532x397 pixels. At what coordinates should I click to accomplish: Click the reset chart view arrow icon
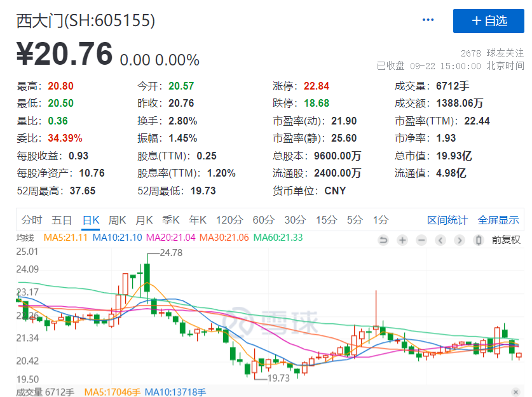click(383, 240)
